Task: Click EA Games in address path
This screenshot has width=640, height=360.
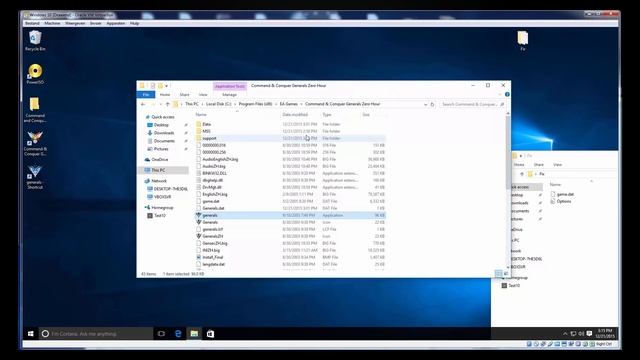Action: click(289, 104)
